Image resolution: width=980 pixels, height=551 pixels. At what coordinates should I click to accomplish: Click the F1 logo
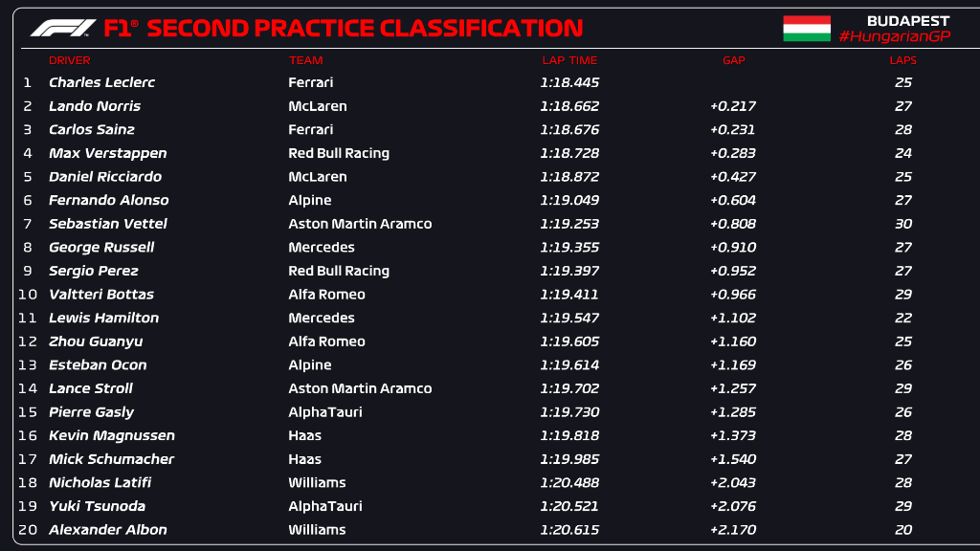click(62, 29)
